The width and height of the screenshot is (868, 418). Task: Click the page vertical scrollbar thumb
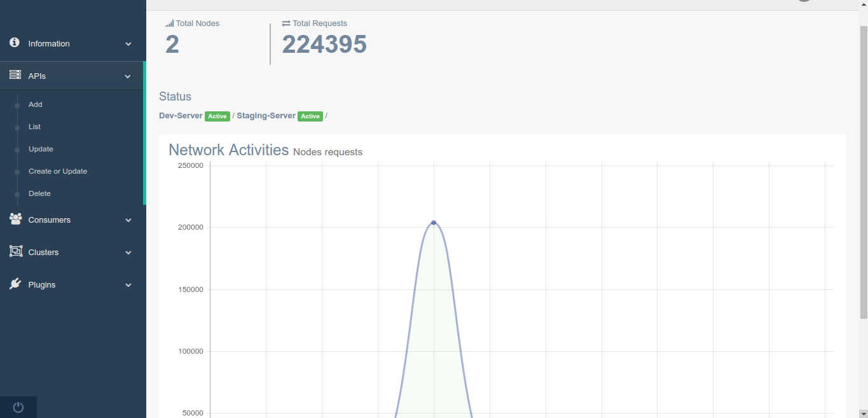[864, 172]
